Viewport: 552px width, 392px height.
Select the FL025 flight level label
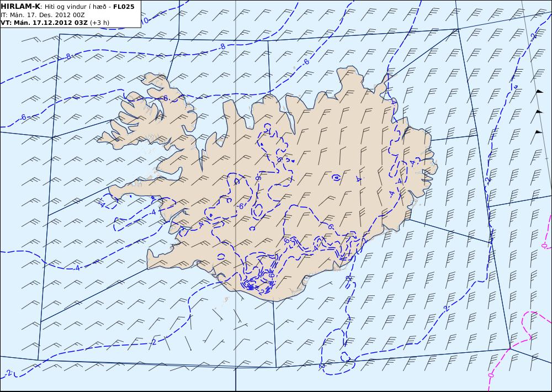(124, 7)
